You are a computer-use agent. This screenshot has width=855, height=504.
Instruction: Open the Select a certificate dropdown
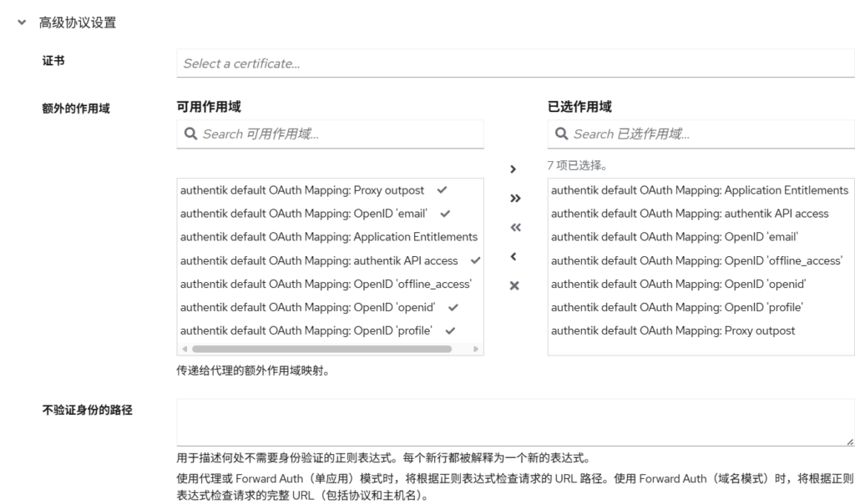point(514,62)
